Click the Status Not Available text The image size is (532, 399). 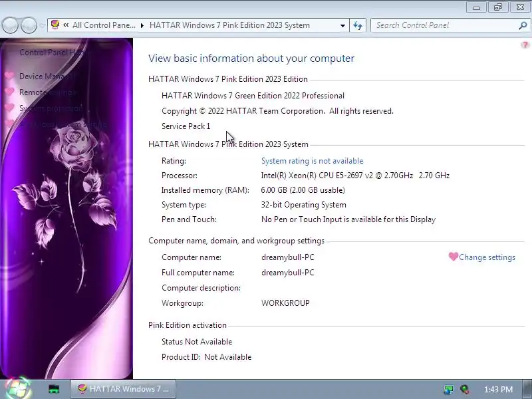(197, 342)
